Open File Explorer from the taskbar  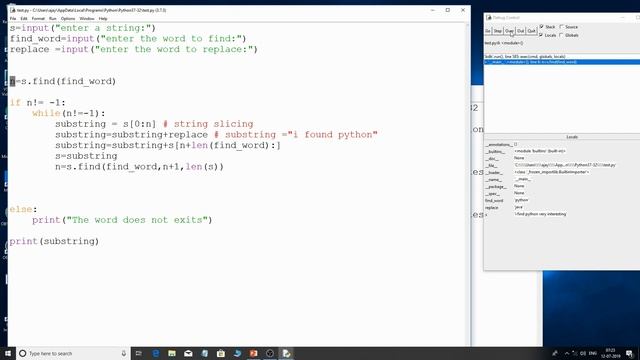(172, 353)
